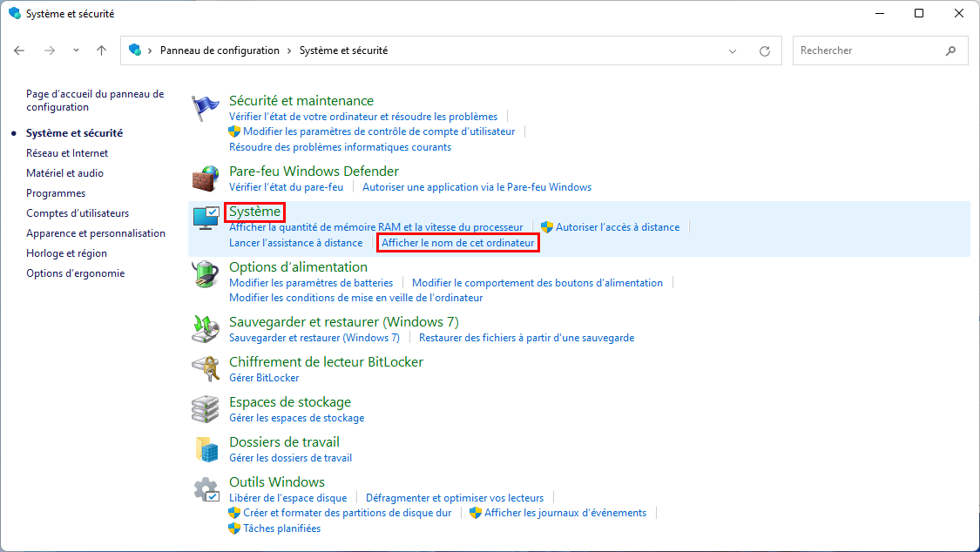The image size is (980, 552).
Task: Click the Outils Windows gear icon
Action: click(x=205, y=489)
